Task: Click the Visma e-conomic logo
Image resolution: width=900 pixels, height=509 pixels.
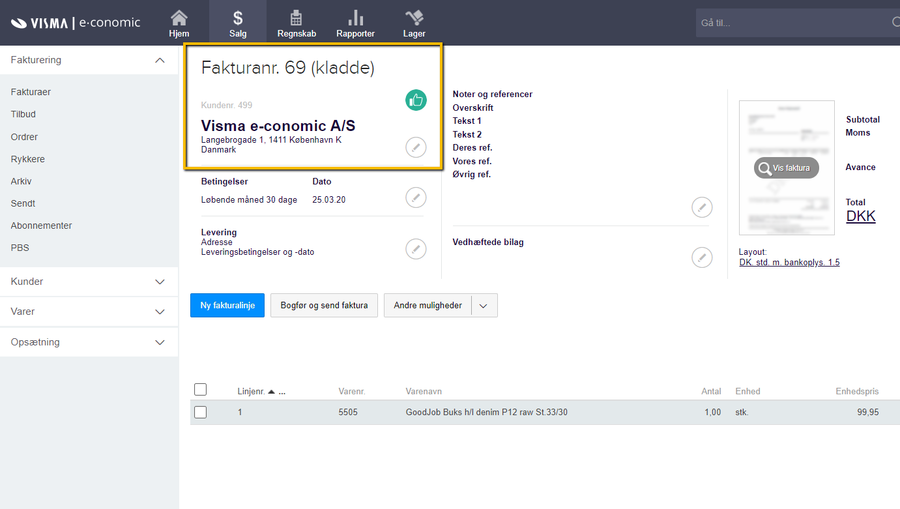Action: [75, 22]
